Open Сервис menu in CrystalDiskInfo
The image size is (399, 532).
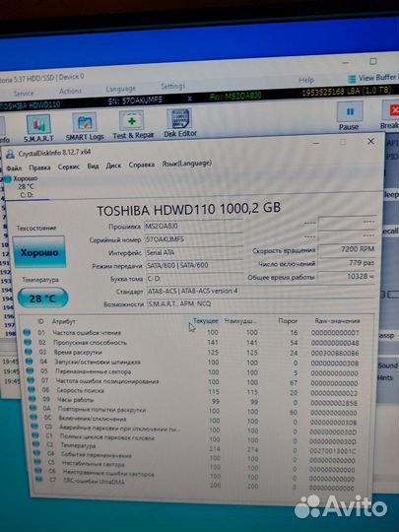tap(69, 166)
